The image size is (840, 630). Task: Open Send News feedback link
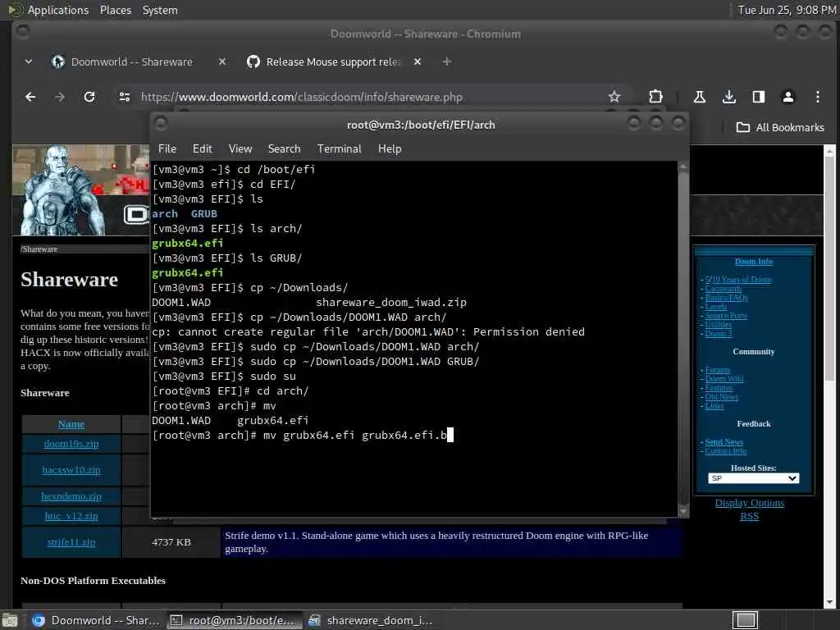tap(724, 442)
